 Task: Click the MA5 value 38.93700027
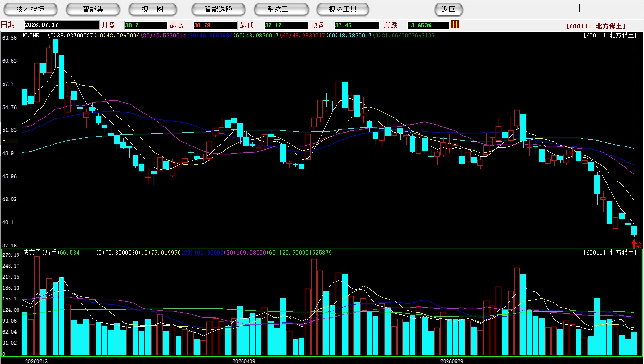pos(75,36)
